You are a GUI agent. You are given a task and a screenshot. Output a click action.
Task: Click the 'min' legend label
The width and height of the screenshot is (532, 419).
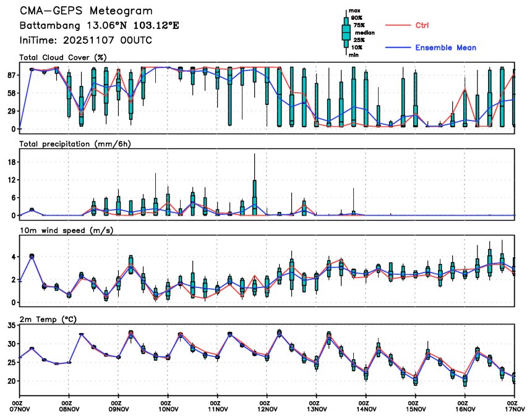tap(354, 55)
